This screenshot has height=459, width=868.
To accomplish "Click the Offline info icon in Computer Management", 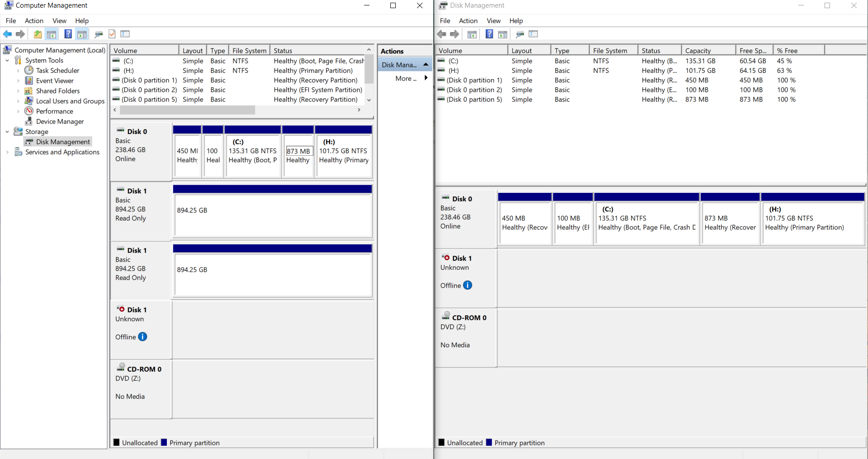I will [x=142, y=337].
